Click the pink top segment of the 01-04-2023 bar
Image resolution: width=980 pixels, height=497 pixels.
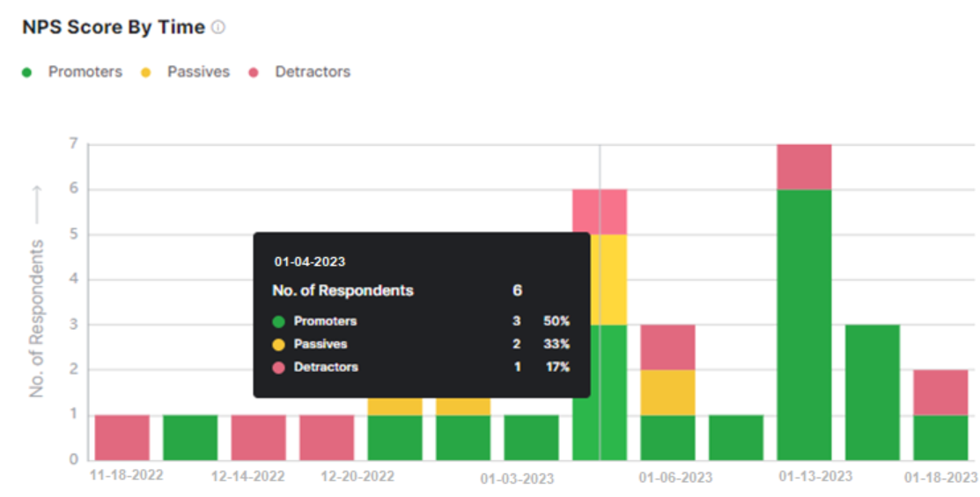pyautogui.click(x=600, y=212)
